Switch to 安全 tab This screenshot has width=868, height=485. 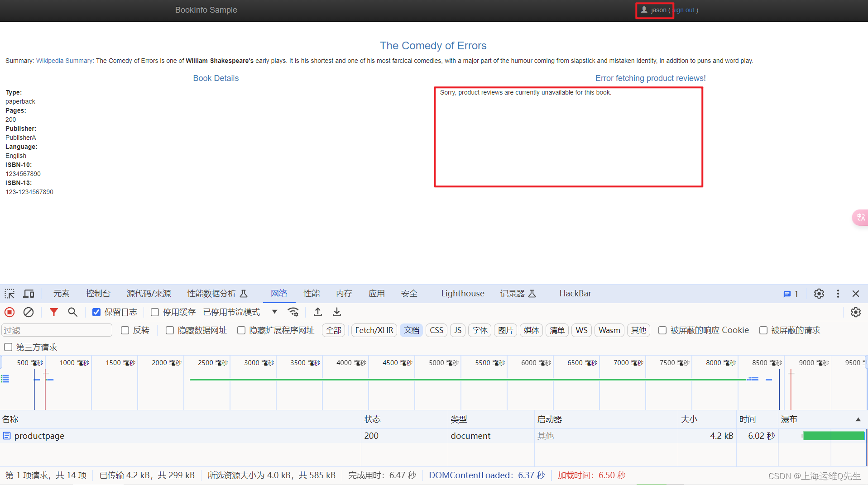coord(409,294)
